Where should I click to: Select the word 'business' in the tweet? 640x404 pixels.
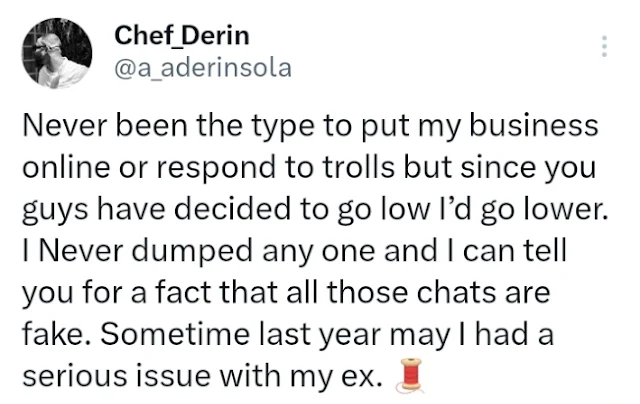(534, 125)
